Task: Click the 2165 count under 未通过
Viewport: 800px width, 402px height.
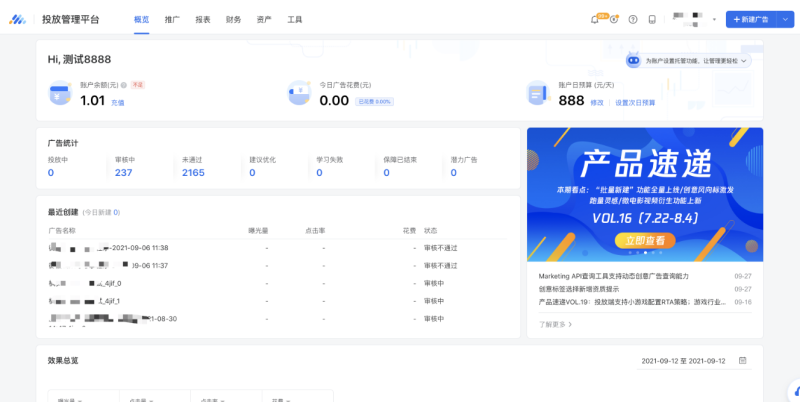Action: coord(193,172)
